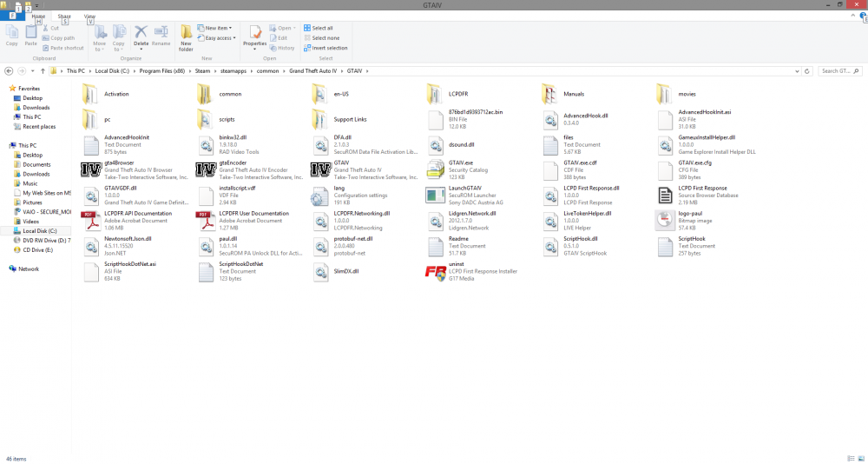Switch to large icons view button

point(861,459)
